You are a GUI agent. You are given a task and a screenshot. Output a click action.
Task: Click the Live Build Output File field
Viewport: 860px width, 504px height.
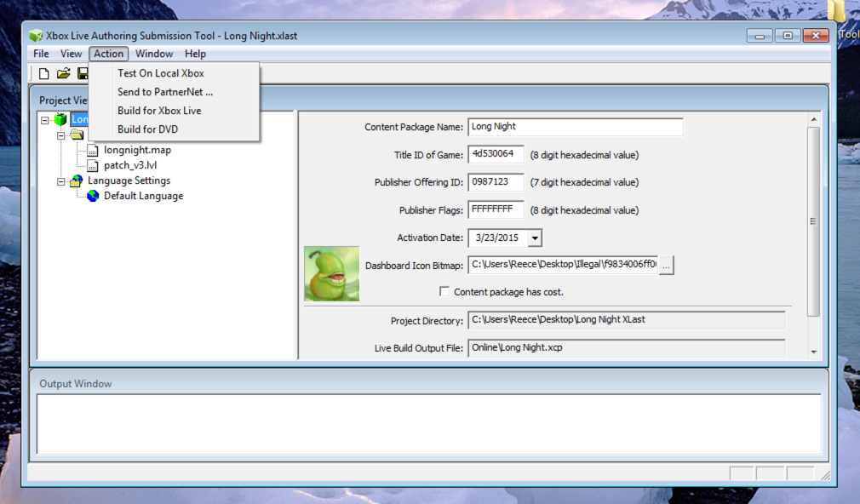[x=627, y=347]
